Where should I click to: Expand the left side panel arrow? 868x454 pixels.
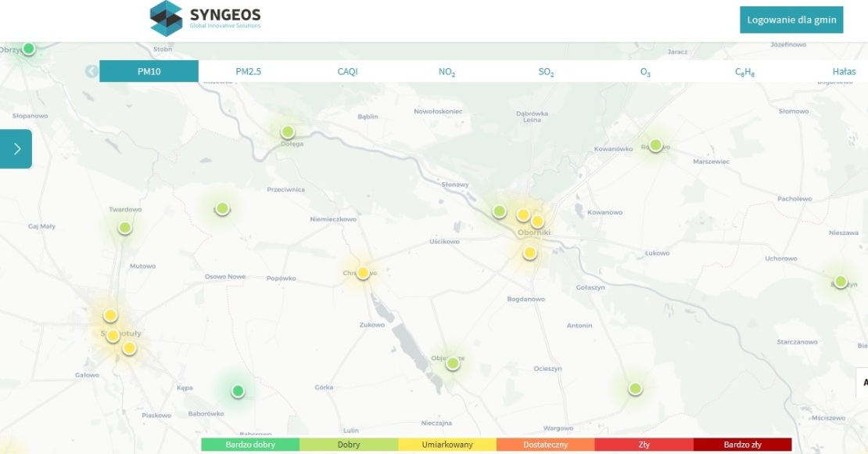[16, 149]
